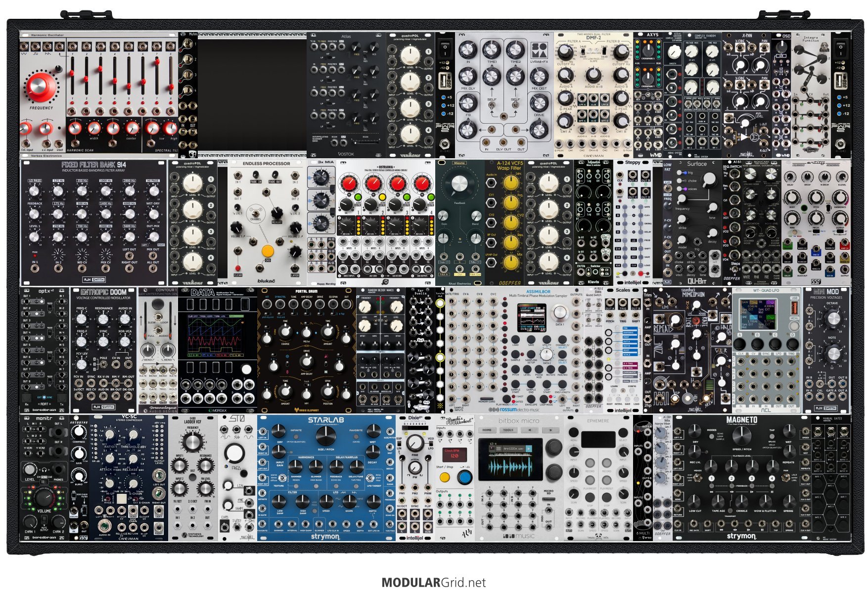Click the Data 1 encoder on Assimil8or

[560, 313]
